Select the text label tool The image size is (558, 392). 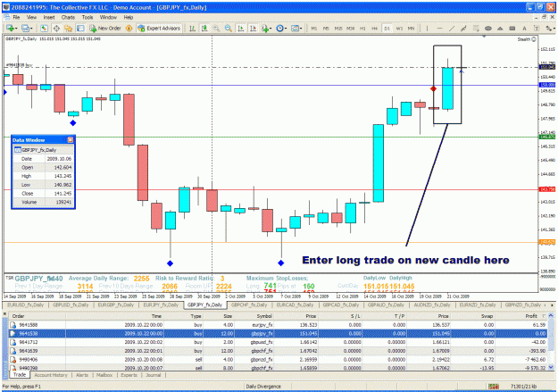click(x=537, y=28)
